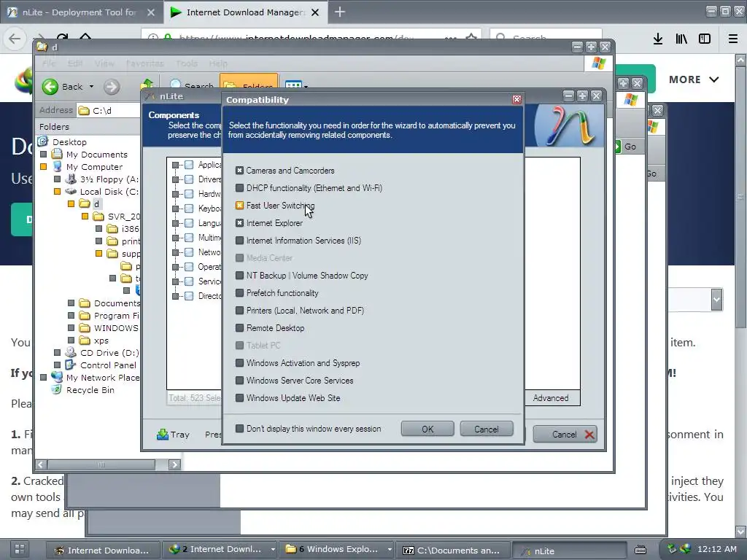This screenshot has width=747, height=560.
Task: Open the File menu in Explorer
Action: [49, 63]
